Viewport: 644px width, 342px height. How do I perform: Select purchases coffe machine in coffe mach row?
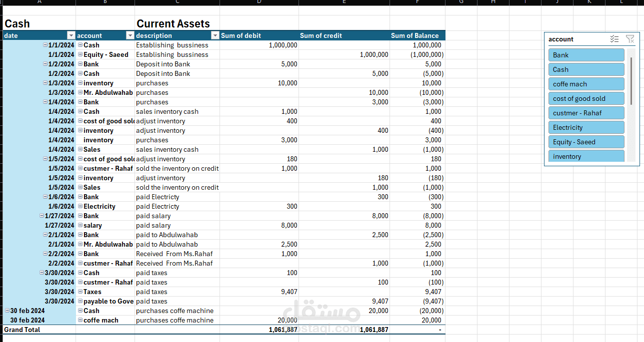tap(177, 320)
